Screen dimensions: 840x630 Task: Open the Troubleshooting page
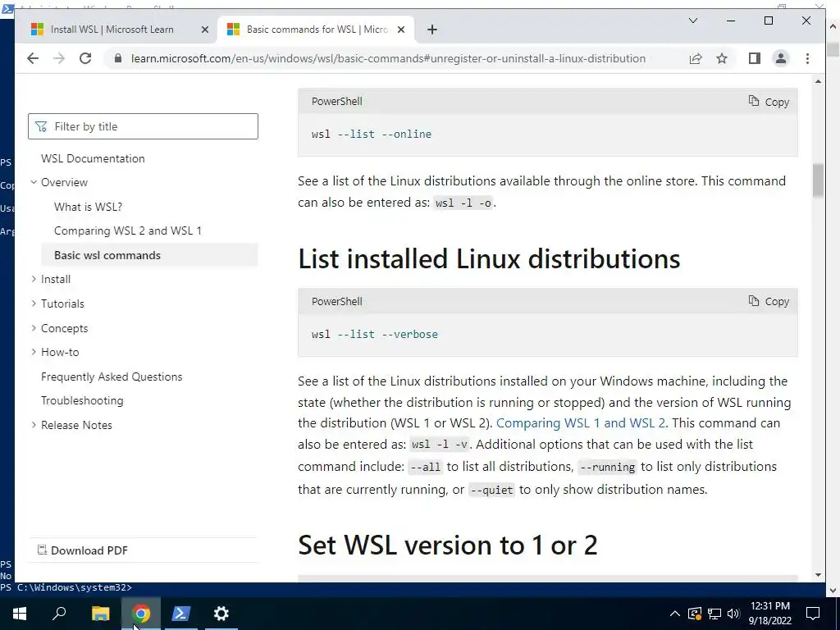coord(82,400)
